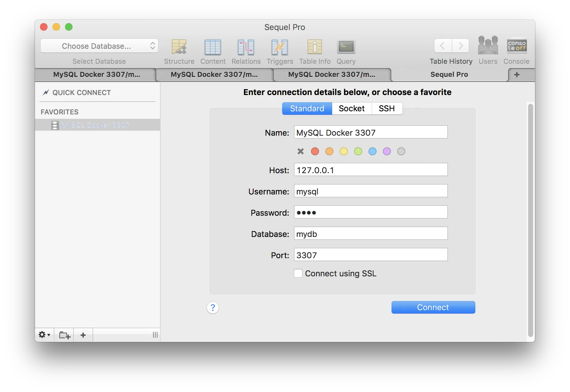Click the Name input field
The width and height of the screenshot is (570, 392).
click(x=371, y=132)
